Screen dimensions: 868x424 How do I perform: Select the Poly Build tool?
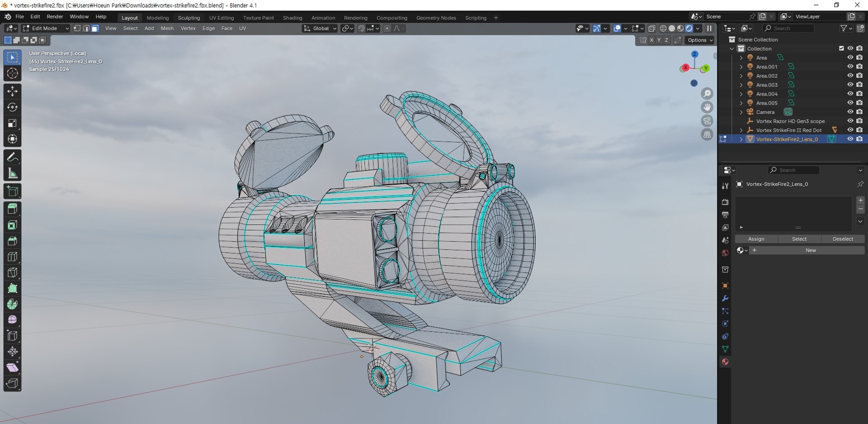(12, 288)
